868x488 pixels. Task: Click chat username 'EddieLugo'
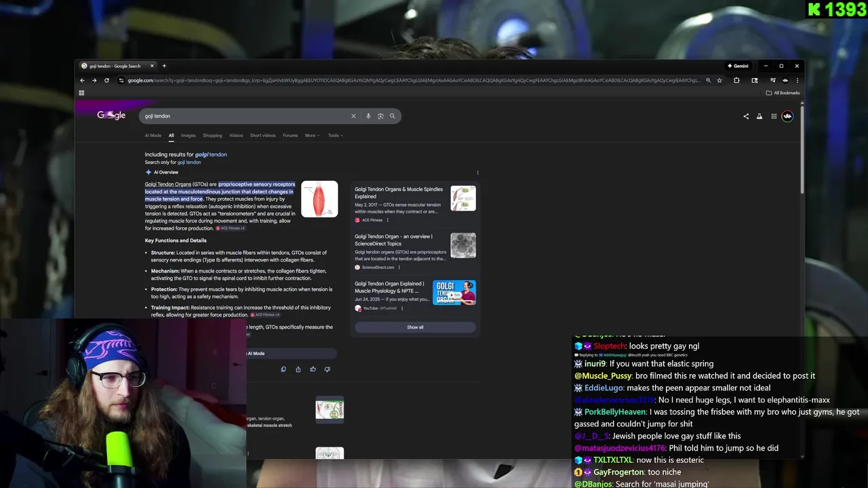point(603,388)
